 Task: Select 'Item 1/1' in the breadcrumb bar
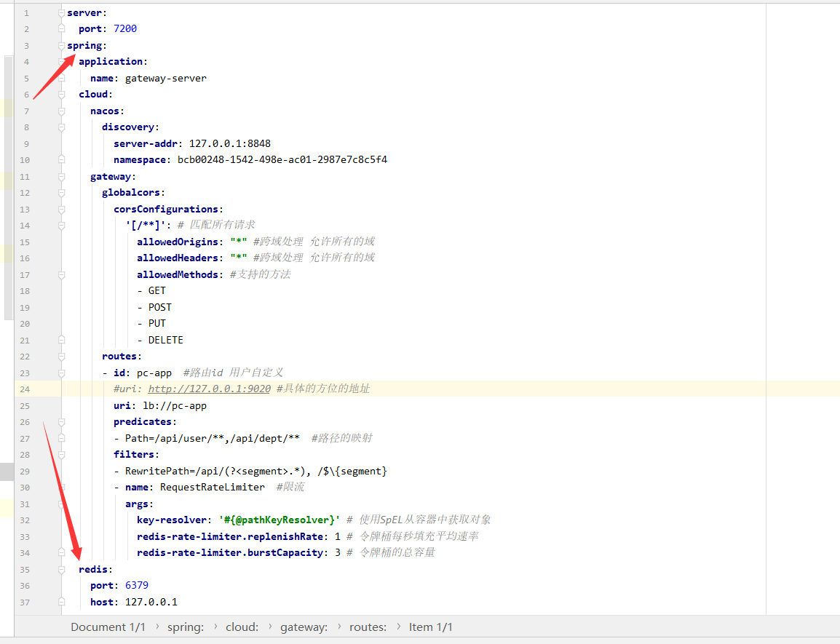click(x=431, y=627)
